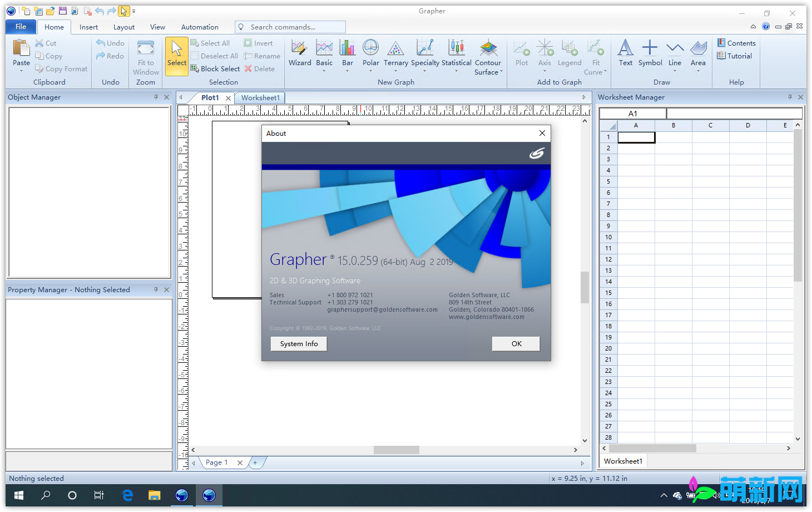Expand the Fit Curve dropdown
This screenshot has height=512, width=812.
click(x=605, y=72)
